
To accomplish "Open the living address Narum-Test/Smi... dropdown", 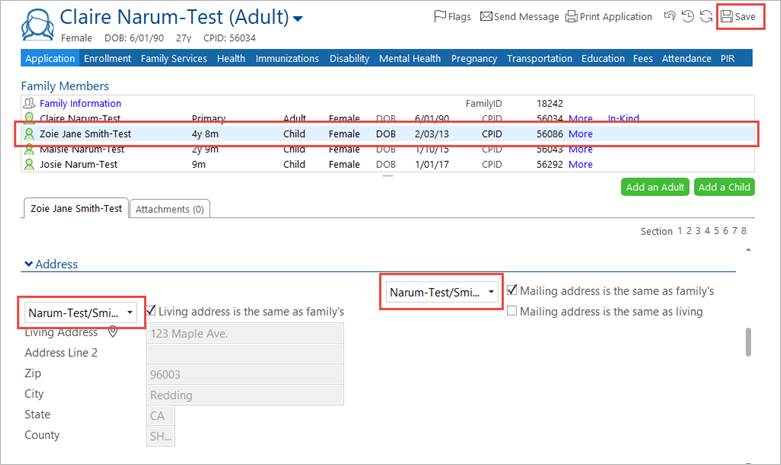I will coord(82,313).
